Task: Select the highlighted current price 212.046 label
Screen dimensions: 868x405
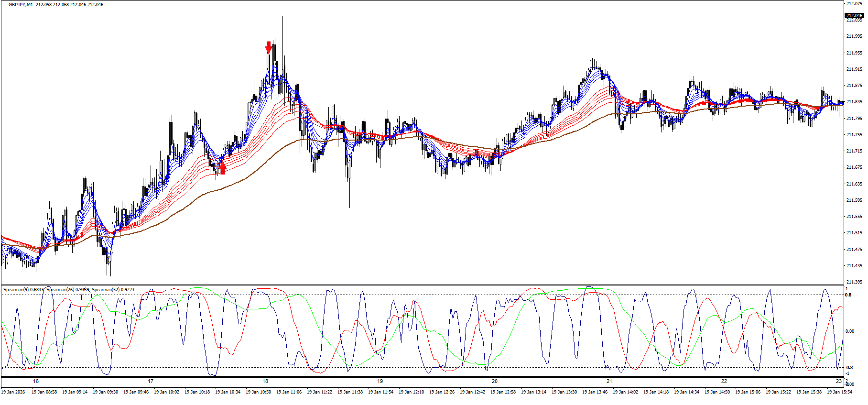Action: click(854, 15)
